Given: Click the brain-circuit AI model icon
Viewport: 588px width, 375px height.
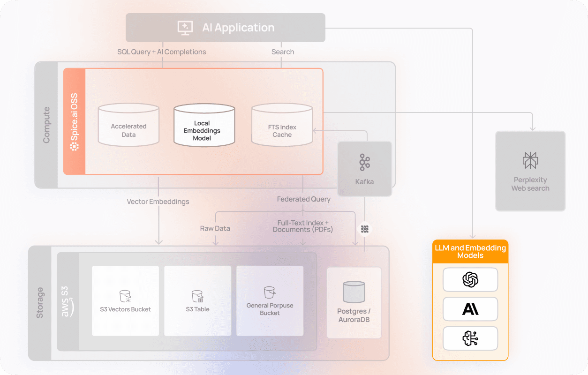Looking at the screenshot, I should [470, 338].
